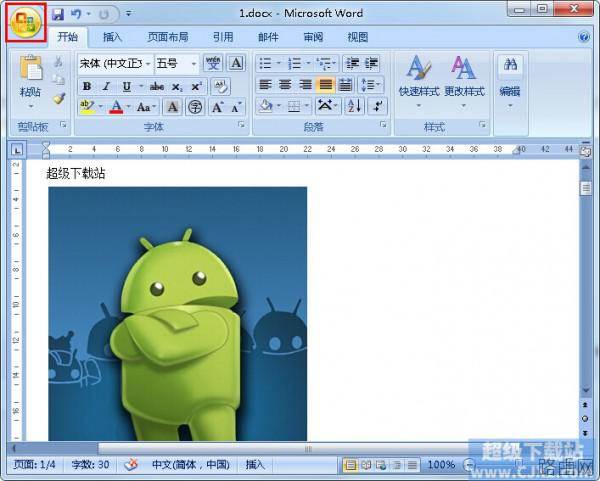Open the 插入 ribbon tab

(112, 37)
